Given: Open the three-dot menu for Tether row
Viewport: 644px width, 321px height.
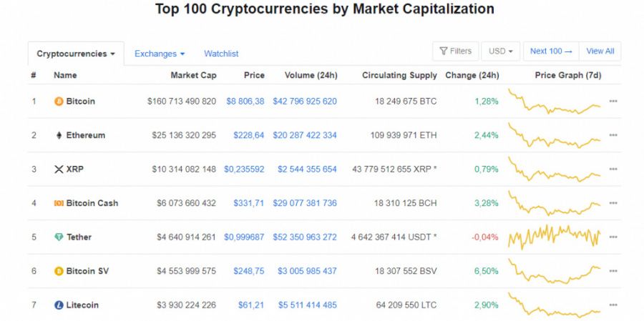Looking at the screenshot, I should (x=613, y=237).
